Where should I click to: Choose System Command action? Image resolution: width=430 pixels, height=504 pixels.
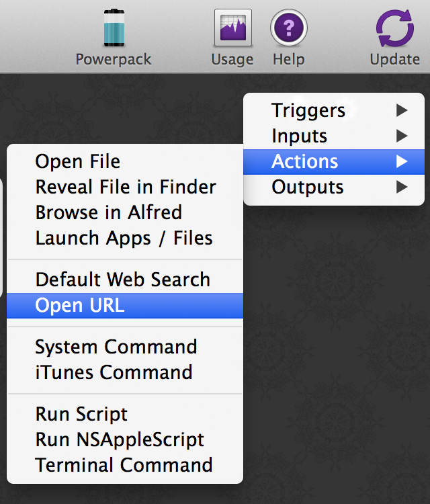116,347
